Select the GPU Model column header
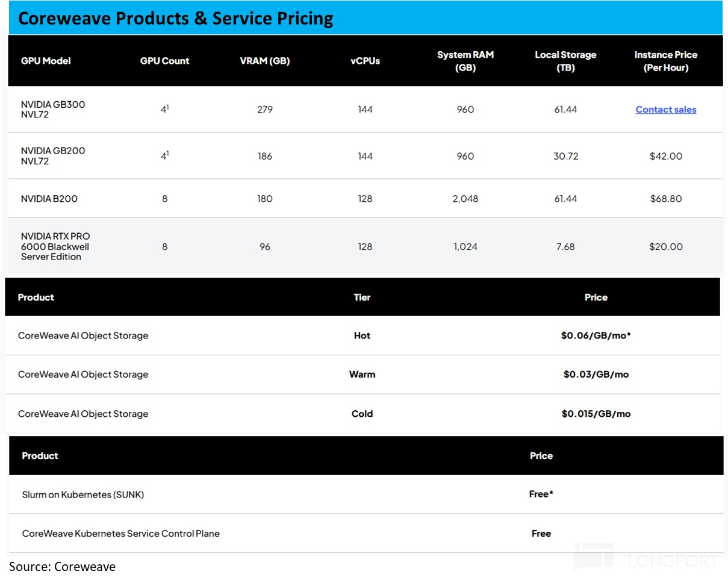Viewport: 728px width, 580px height. click(46, 61)
